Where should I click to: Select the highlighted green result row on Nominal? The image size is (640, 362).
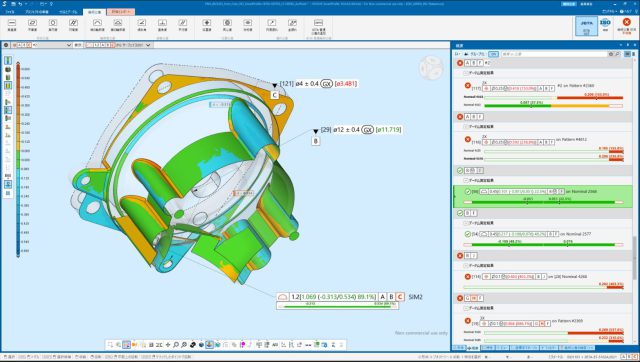pos(543,196)
